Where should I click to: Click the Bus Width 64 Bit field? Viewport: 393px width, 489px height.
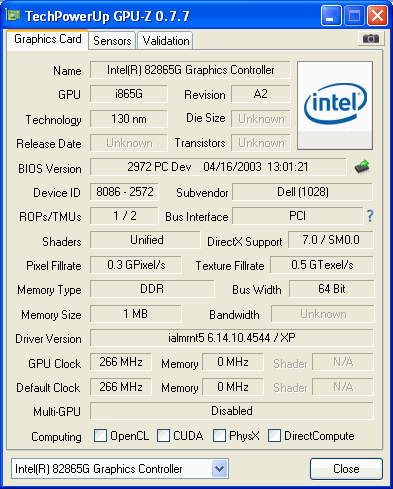click(x=332, y=289)
